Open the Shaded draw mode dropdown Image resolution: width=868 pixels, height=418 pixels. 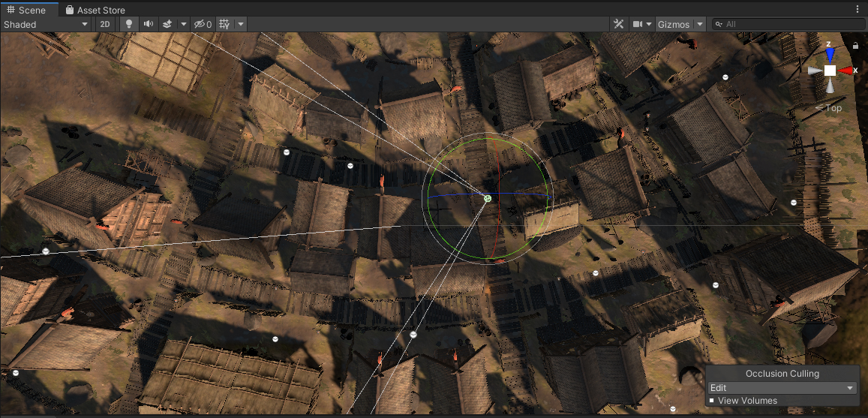[x=46, y=24]
